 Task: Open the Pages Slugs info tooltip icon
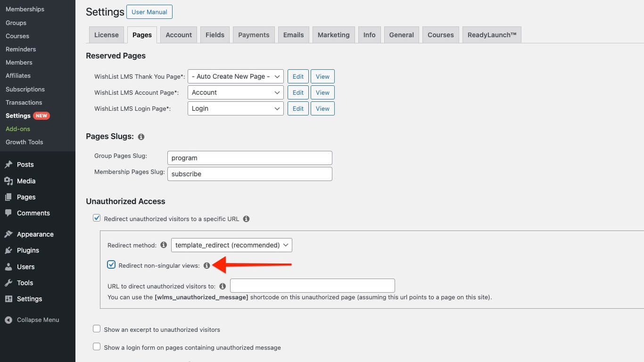point(140,137)
